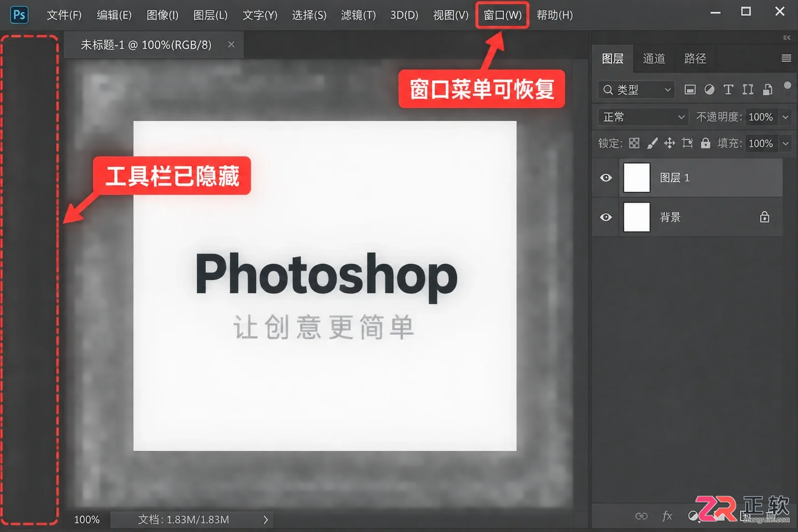Click the 填充 label
The height and width of the screenshot is (532, 798).
[x=729, y=144]
